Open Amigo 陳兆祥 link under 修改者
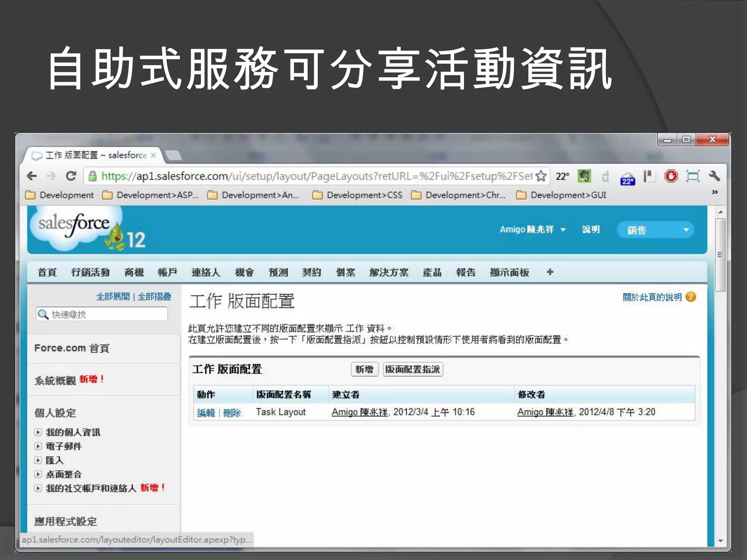The height and width of the screenshot is (560, 747). point(545,412)
